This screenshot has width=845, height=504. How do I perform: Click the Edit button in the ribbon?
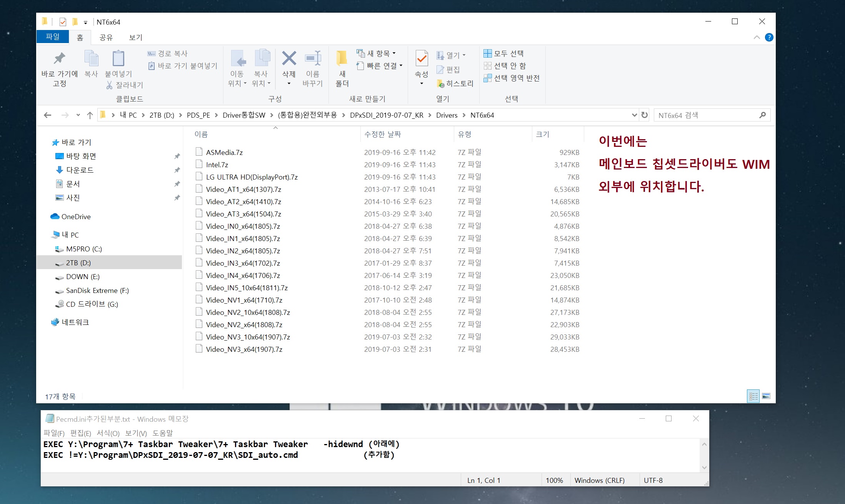[448, 70]
